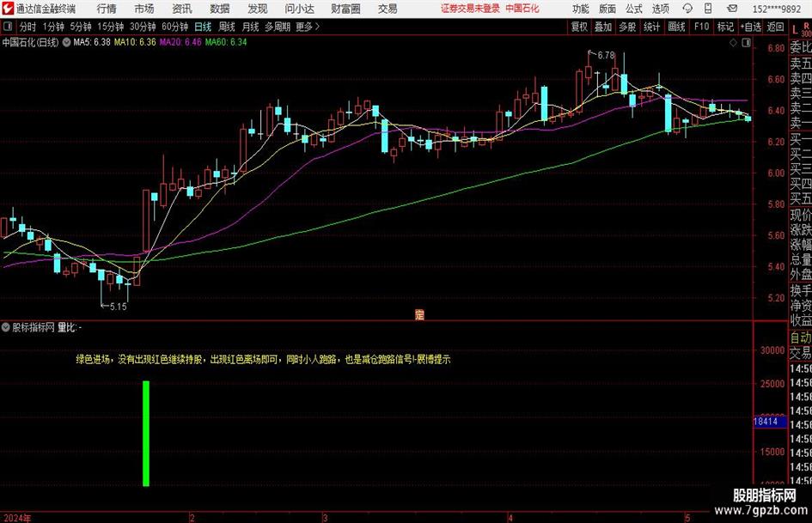This screenshot has width=812, height=523.
Task: Open the 问小达 menu
Action: 300,9
